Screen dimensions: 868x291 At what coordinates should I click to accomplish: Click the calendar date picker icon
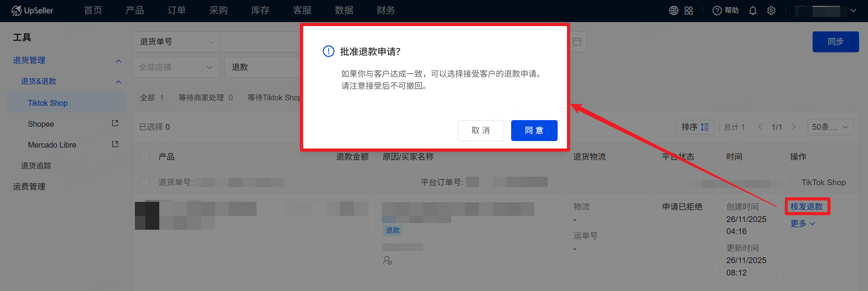(577, 41)
